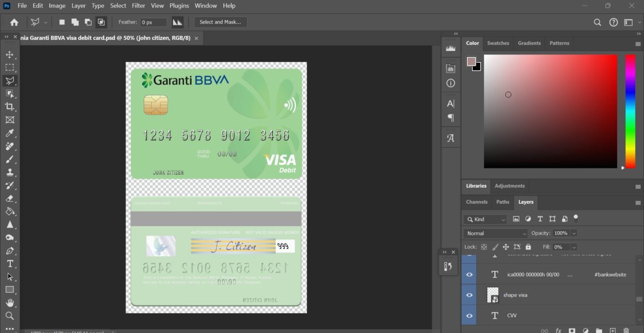Screen dimensions: 644x333
Task: Open the lasso tool preset picker arrow
Action: pyautogui.click(x=46, y=22)
